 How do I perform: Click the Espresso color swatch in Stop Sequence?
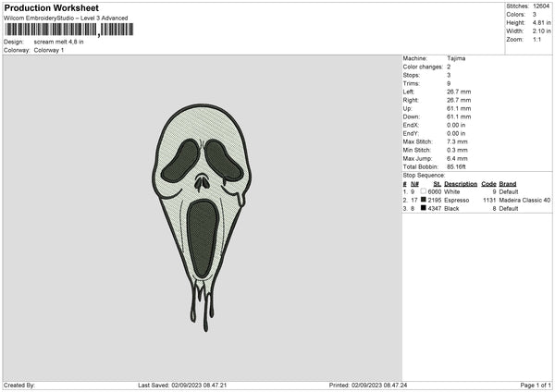[x=423, y=200]
